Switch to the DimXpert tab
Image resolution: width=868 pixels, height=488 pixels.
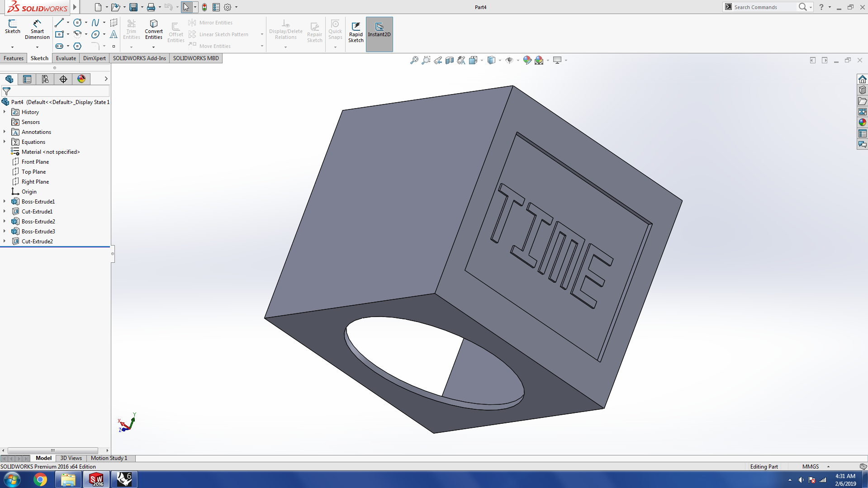(95, 58)
